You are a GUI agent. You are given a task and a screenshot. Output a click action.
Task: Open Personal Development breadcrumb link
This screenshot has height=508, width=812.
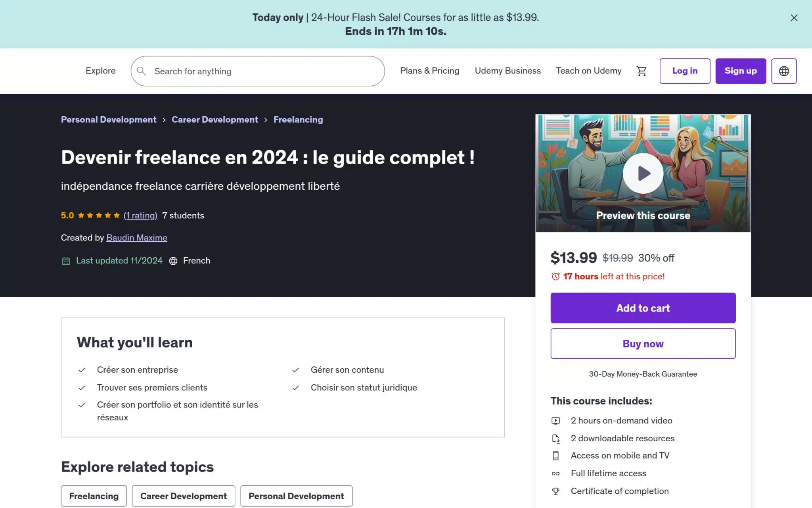pos(109,119)
